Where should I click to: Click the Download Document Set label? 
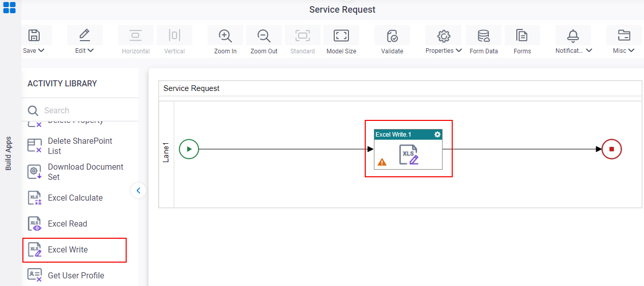tap(85, 172)
